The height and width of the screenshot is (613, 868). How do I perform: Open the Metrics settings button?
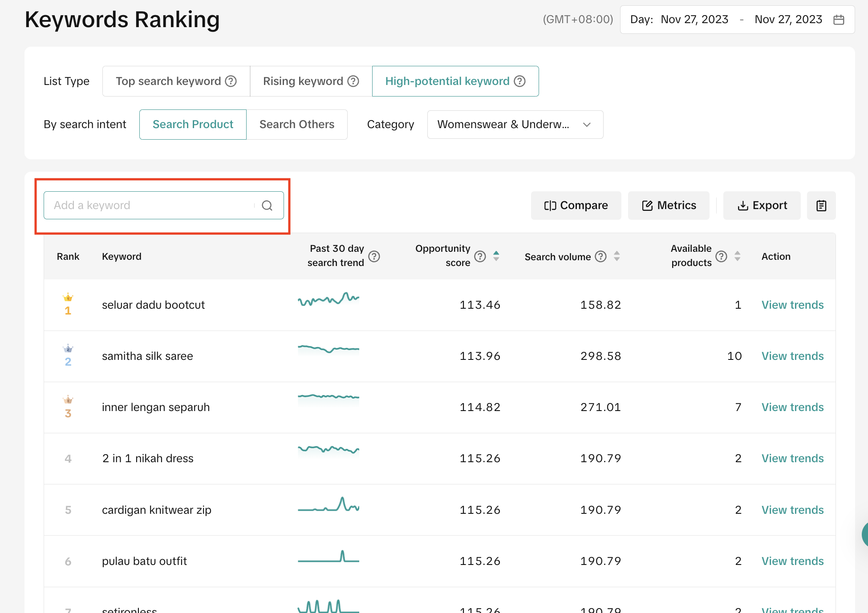[x=669, y=206]
